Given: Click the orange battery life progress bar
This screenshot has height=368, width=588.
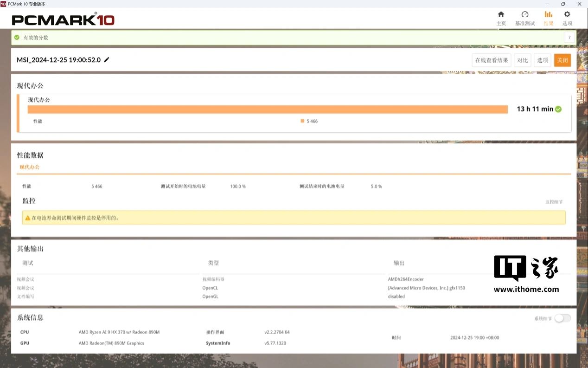Looking at the screenshot, I should point(268,110).
